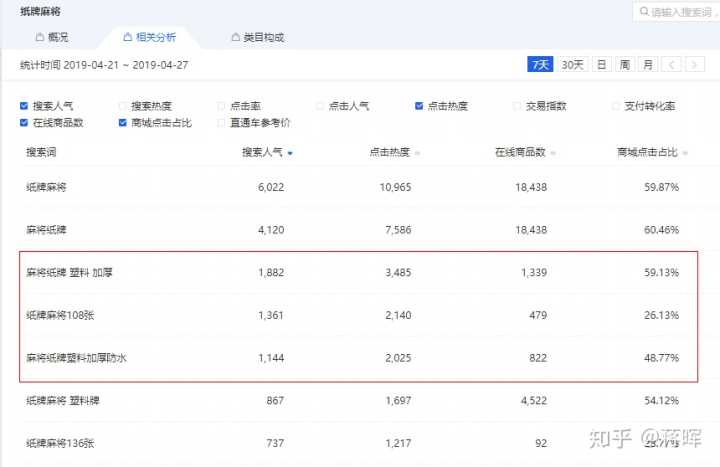The image size is (720, 467).
Task: Click the search magnifier icon
Action: tap(643, 12)
